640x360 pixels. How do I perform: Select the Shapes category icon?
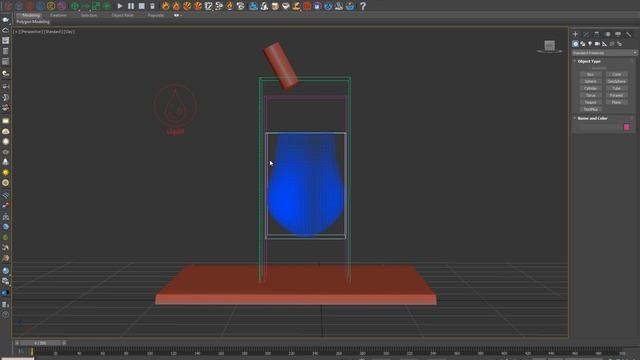point(582,44)
